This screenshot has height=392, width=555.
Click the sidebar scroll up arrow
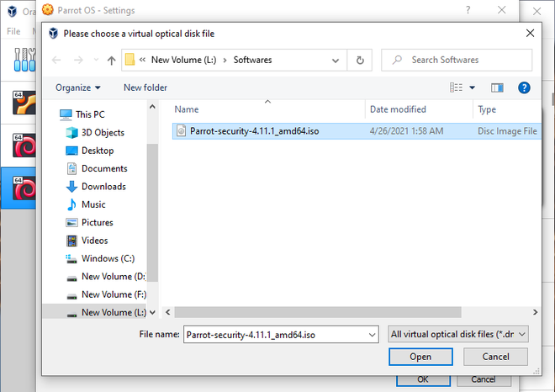[152, 106]
